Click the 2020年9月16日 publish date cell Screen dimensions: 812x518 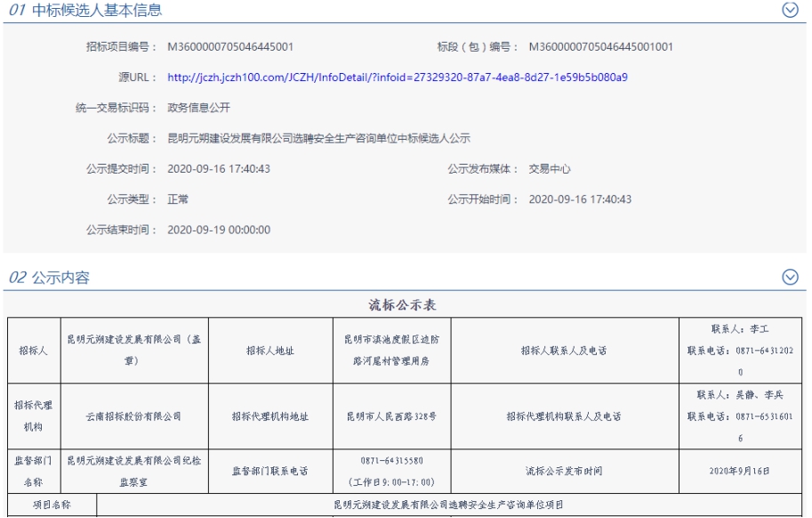coord(739,470)
